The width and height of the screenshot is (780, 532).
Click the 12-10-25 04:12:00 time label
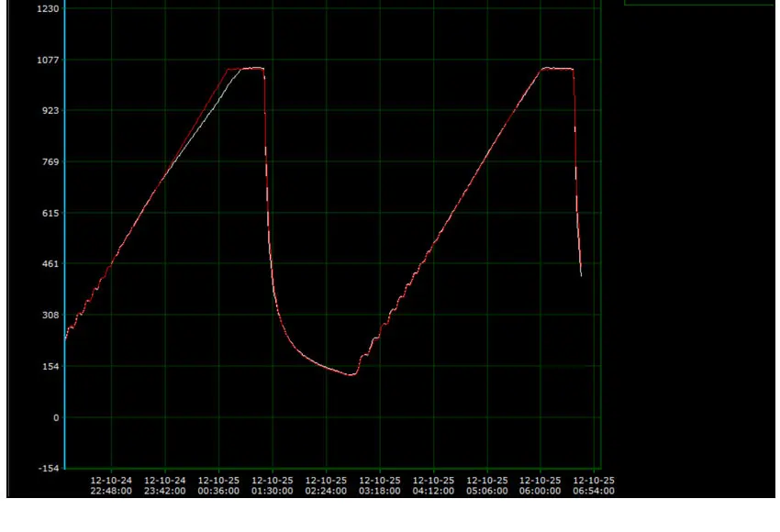click(x=434, y=486)
